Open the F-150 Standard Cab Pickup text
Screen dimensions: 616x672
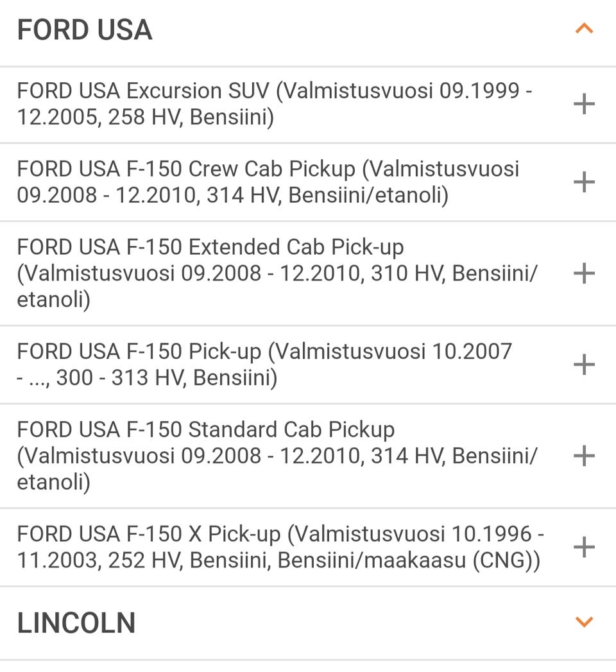point(205,429)
